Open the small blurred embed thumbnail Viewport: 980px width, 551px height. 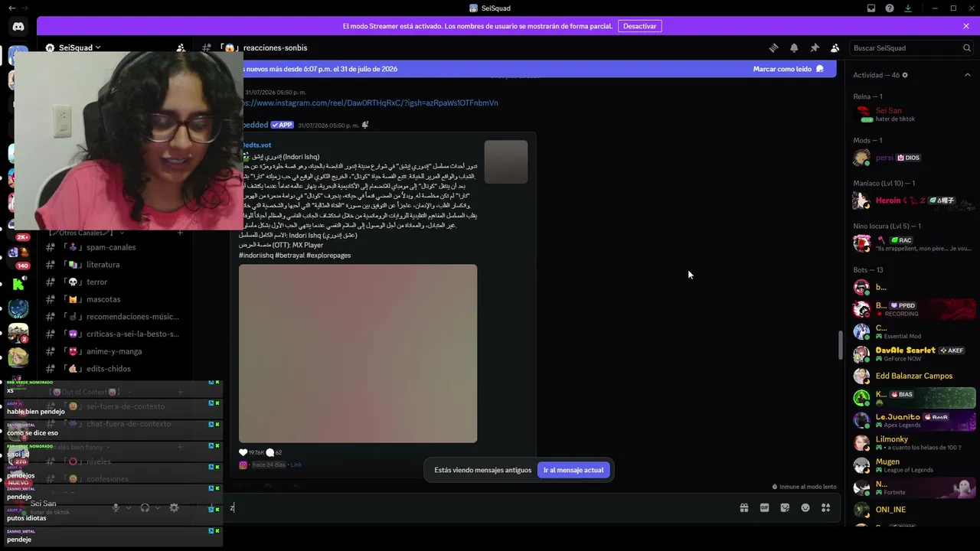point(506,161)
